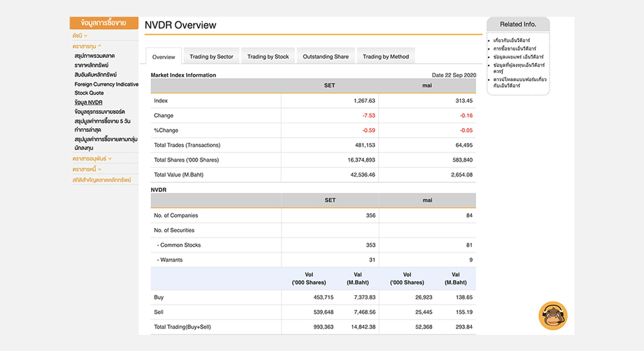Expand the ตราสารอนุพันธ์ sidebar section
Viewport: 644px width, 351px height.
click(x=92, y=158)
